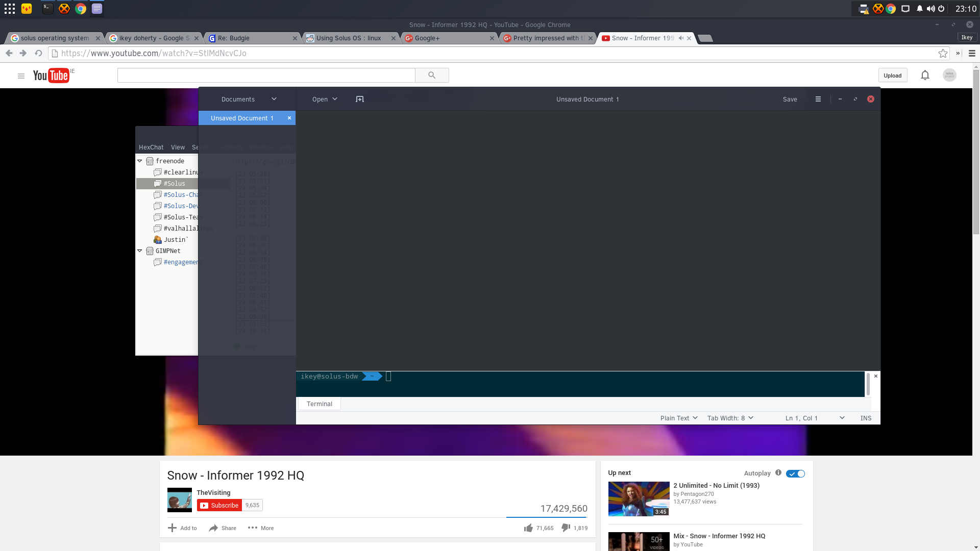This screenshot has height=551, width=980.
Task: Click Share under the video
Action: pyautogui.click(x=223, y=528)
